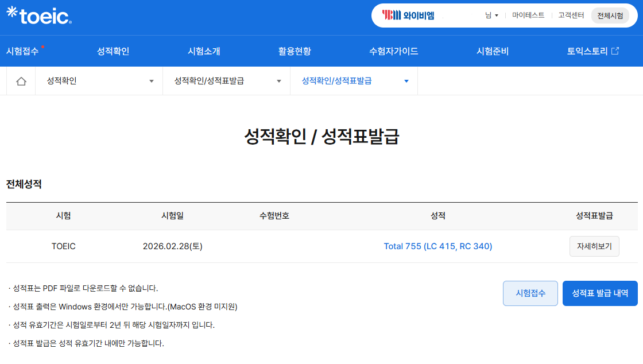The width and height of the screenshot is (643, 364).
Task: Click the 성적표 발급 내역 button
Action: [599, 293]
